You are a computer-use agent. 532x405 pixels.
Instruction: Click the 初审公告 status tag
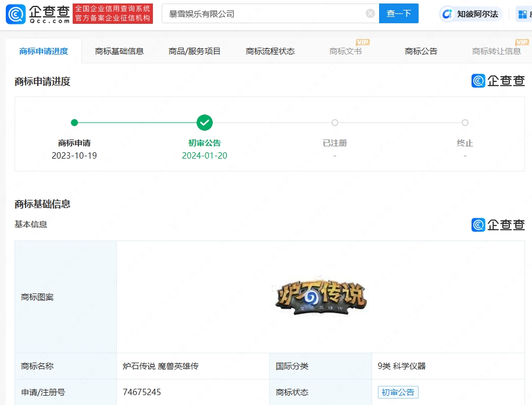click(x=398, y=392)
